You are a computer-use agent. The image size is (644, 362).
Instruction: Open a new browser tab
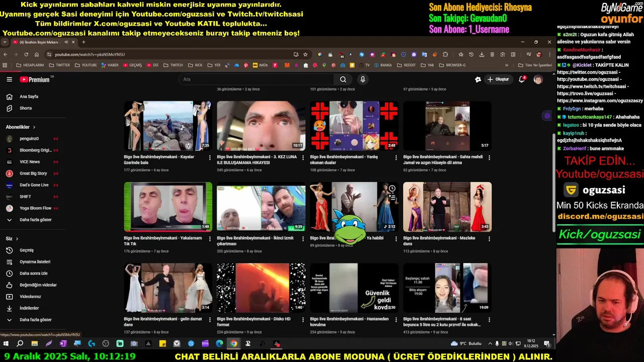pos(84,42)
